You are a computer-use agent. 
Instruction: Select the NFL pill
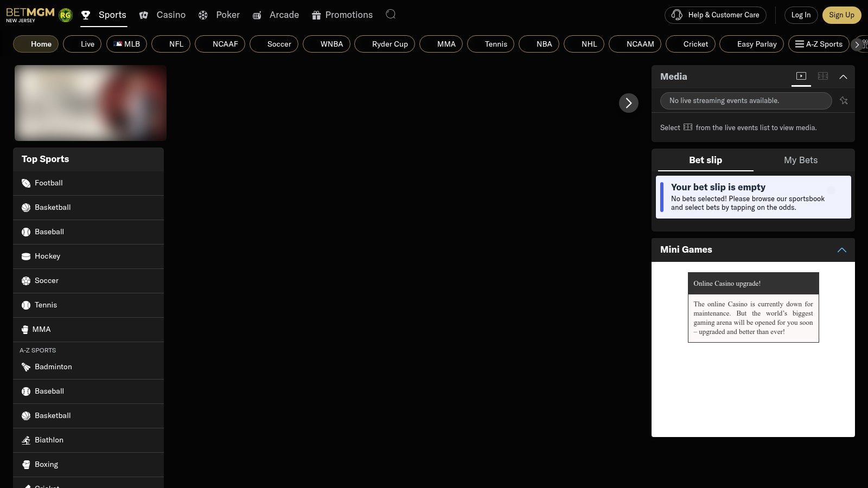tap(171, 44)
